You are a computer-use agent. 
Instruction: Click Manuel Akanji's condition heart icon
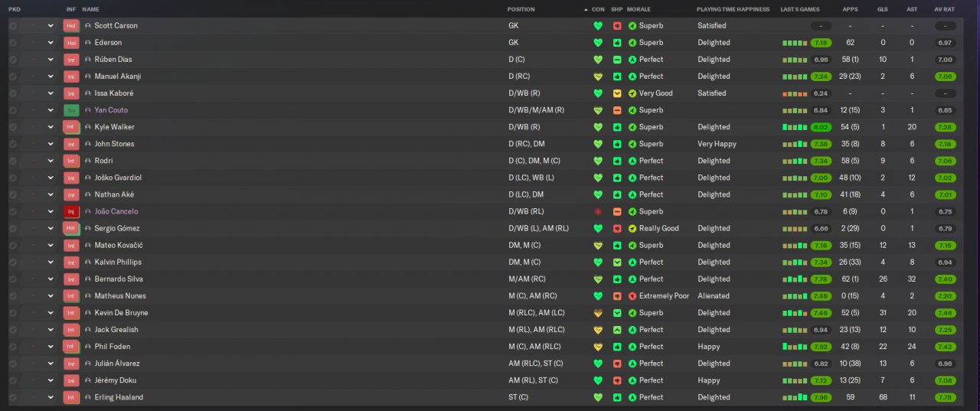(x=598, y=77)
